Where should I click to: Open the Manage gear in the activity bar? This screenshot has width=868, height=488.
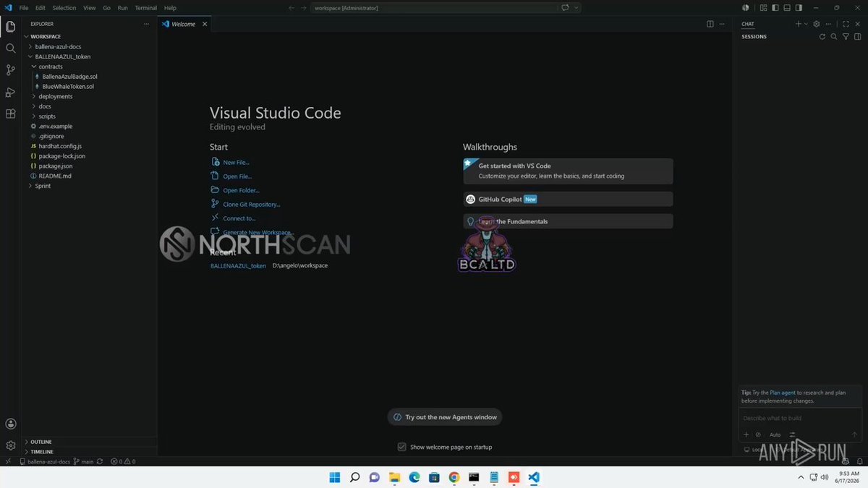pos(10,445)
